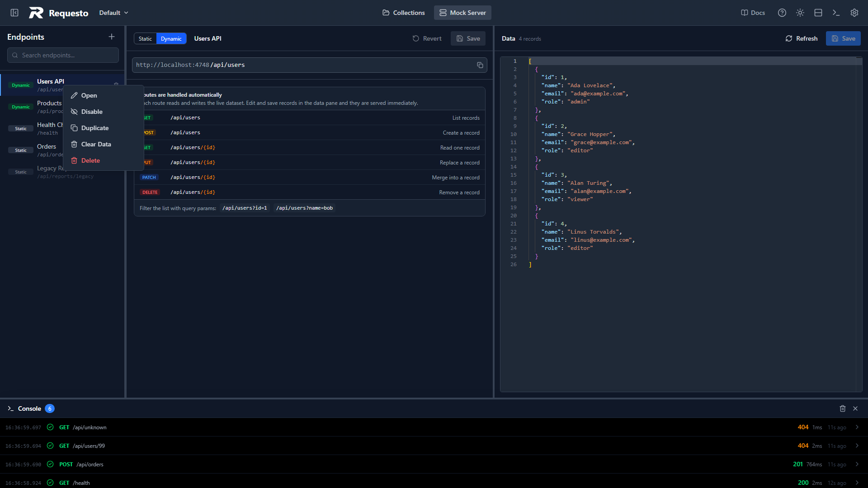Refresh the data records
This screenshot has width=868, height=488.
pyautogui.click(x=801, y=38)
